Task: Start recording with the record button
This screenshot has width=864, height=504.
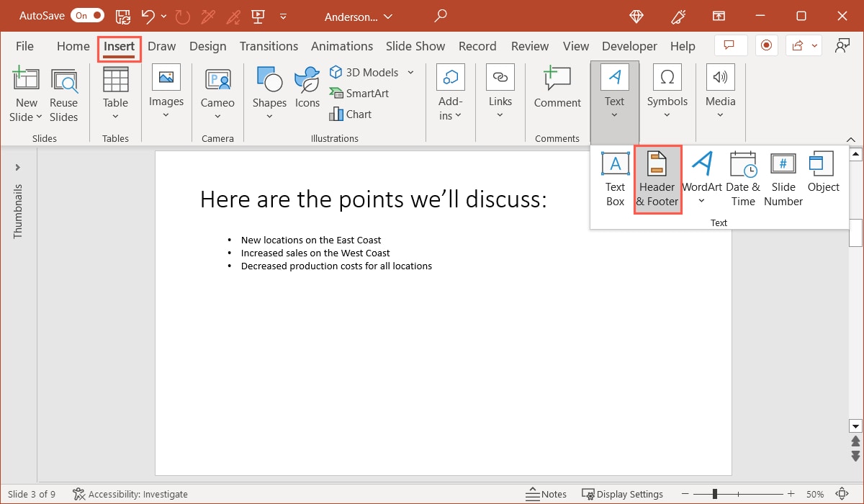Action: (x=766, y=45)
